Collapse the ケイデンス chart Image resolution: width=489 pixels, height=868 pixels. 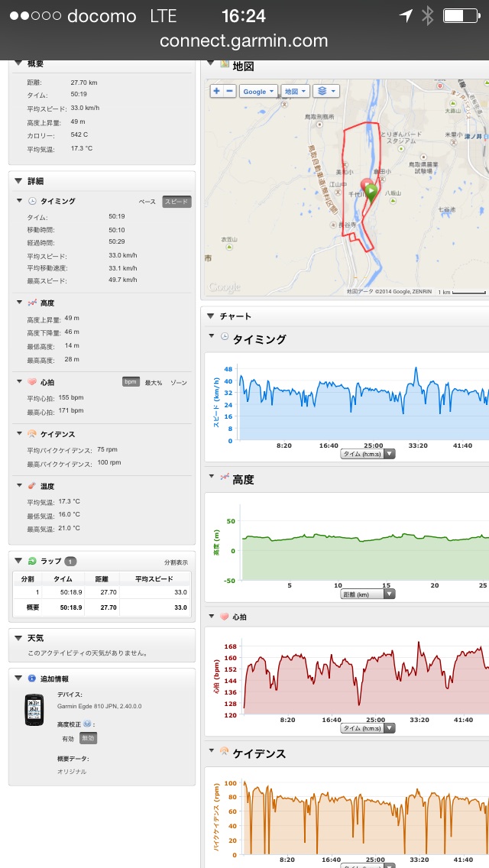click(212, 750)
